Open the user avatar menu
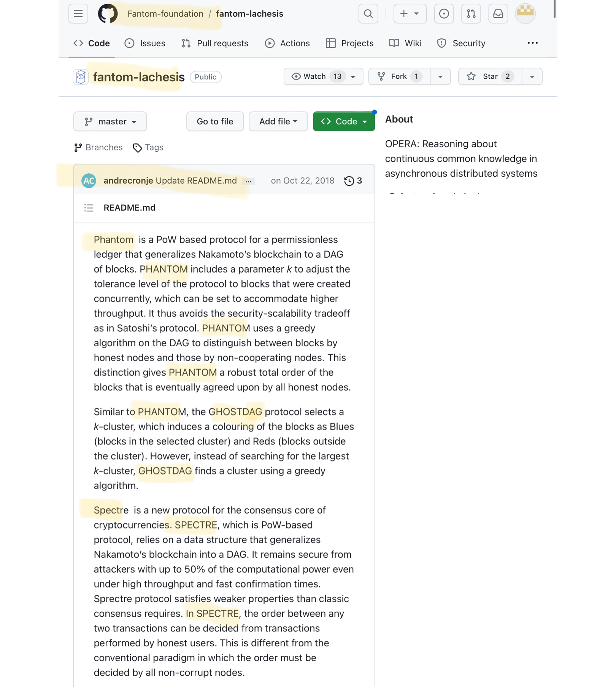This screenshot has height=687, width=616. point(525,14)
